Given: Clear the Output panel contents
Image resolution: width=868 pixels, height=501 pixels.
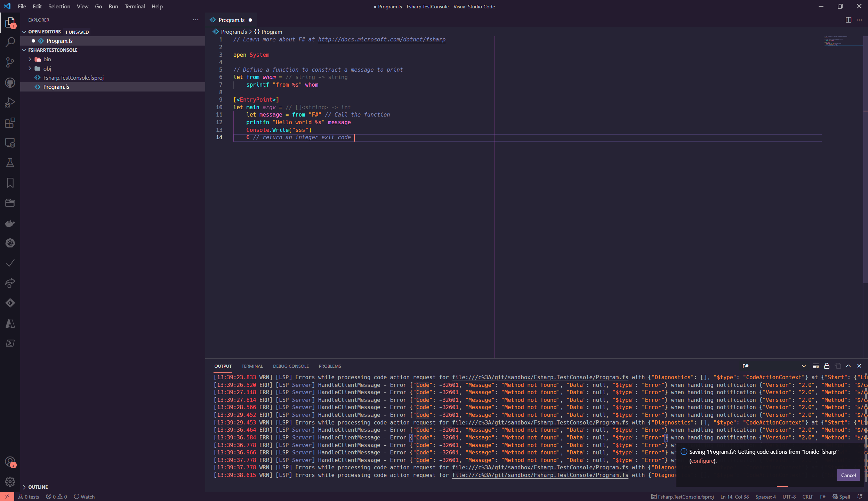Looking at the screenshot, I should click(815, 366).
